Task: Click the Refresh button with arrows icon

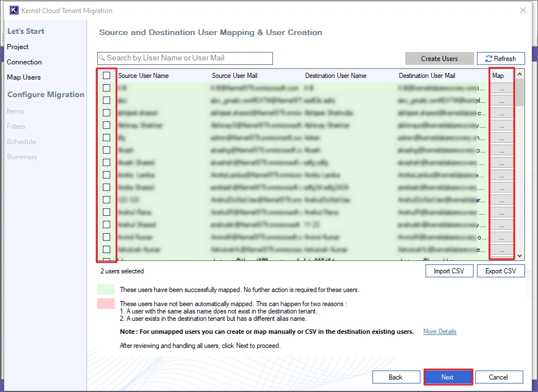Action: click(x=501, y=58)
